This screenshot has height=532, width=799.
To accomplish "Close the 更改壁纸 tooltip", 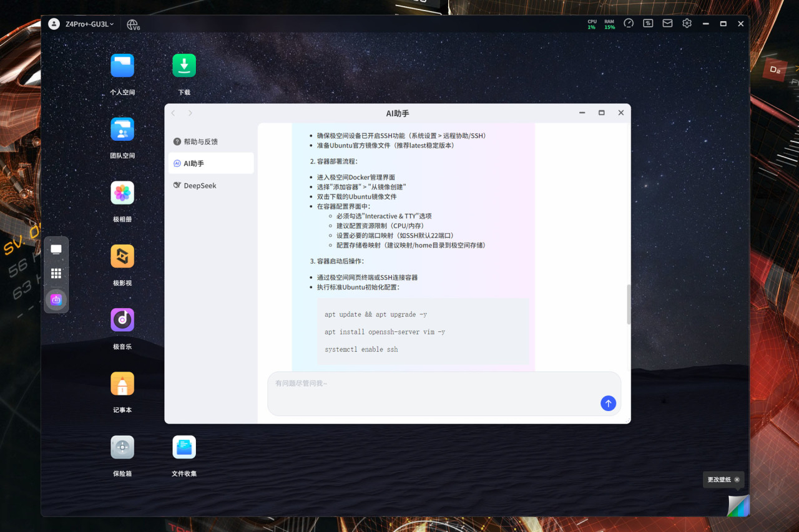I will 737,480.
